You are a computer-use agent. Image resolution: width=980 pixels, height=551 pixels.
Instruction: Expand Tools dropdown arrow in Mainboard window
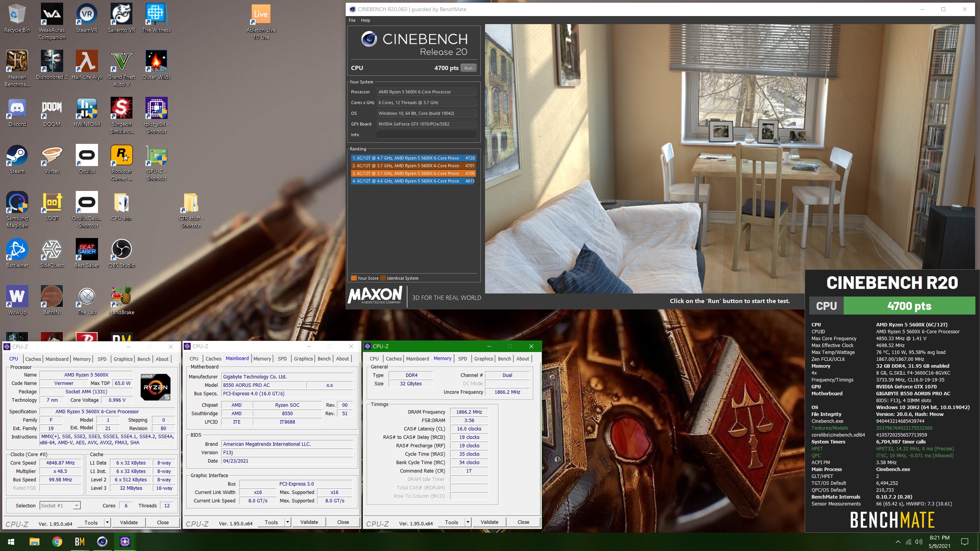tap(287, 522)
